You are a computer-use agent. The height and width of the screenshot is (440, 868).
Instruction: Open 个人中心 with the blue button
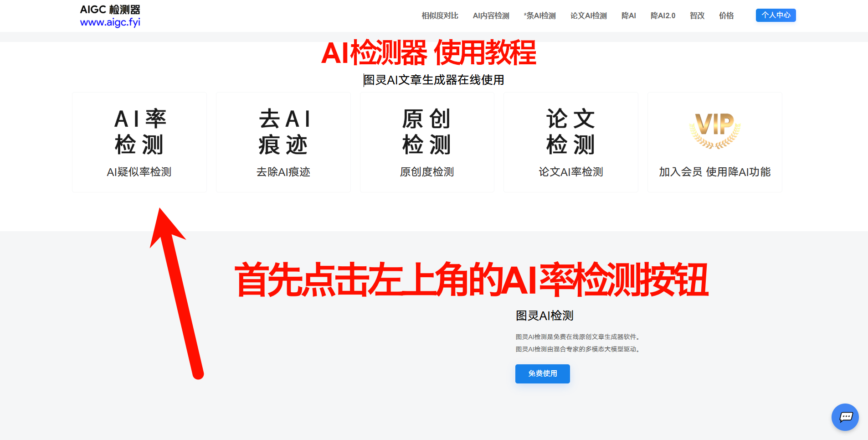[x=776, y=15]
